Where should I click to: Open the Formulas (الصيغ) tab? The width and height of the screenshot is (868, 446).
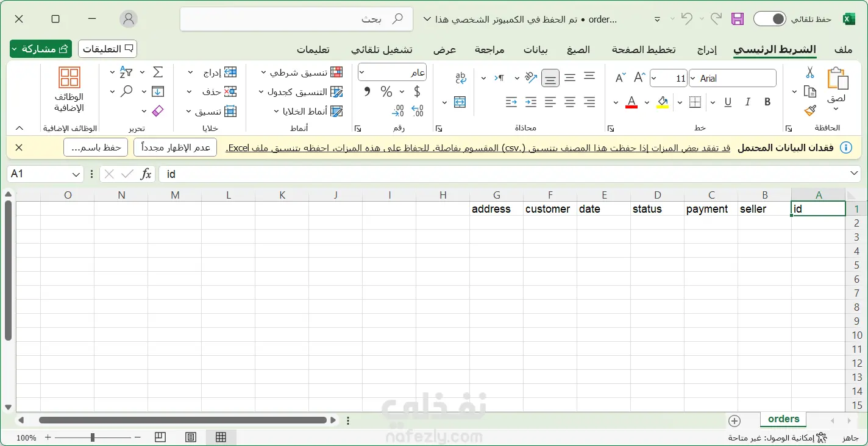[578, 49]
